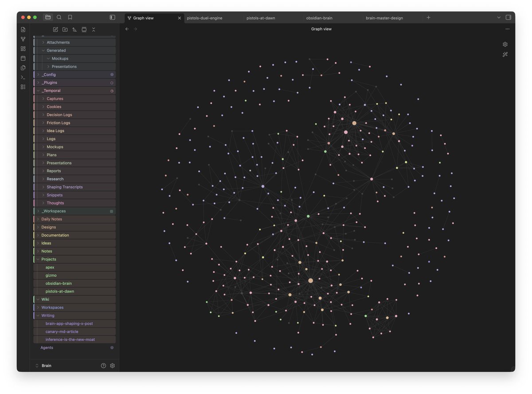Auto-reveal the current file icon
This screenshot has width=532, height=394.
(x=84, y=29)
